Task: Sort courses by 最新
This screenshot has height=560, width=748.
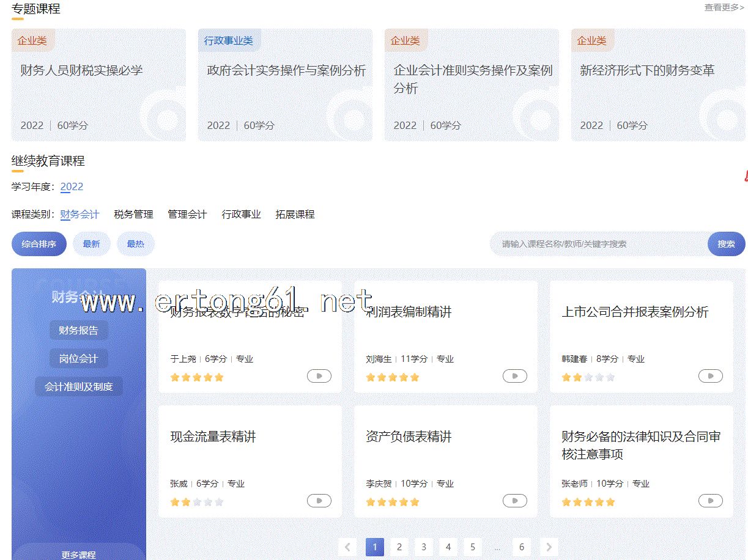Action: (91, 244)
